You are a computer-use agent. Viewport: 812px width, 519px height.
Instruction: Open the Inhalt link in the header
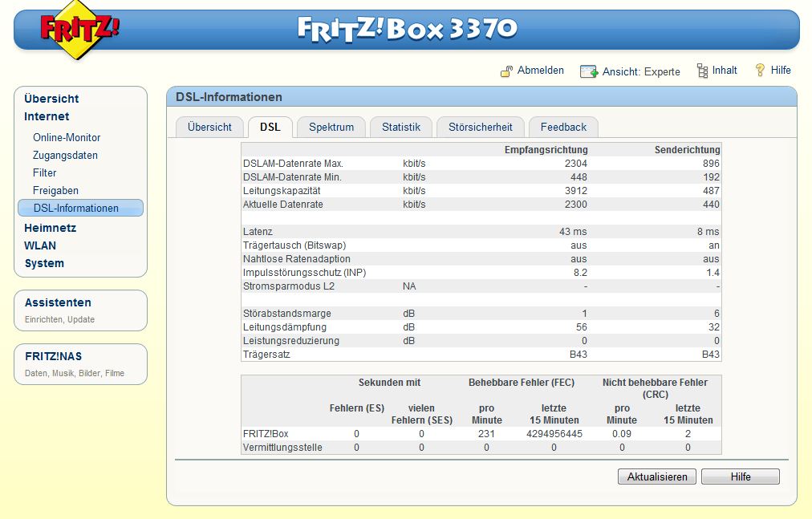(725, 70)
